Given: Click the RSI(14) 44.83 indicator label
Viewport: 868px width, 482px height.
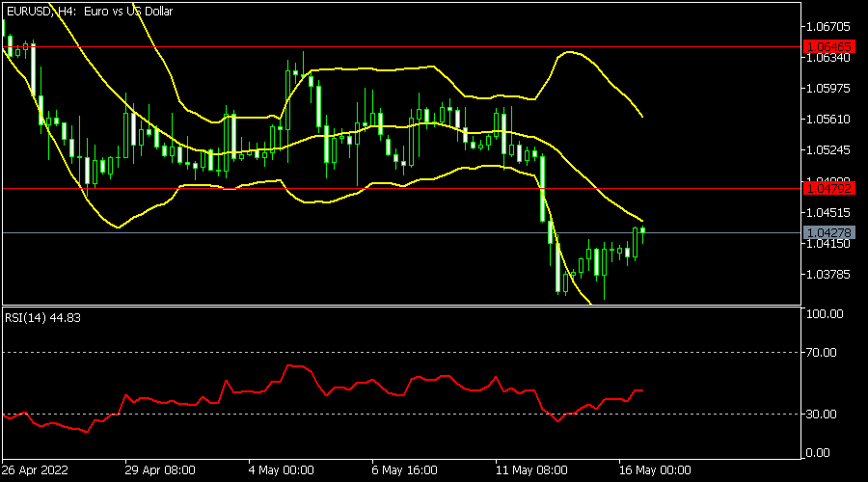Looking at the screenshot, I should click(42, 318).
